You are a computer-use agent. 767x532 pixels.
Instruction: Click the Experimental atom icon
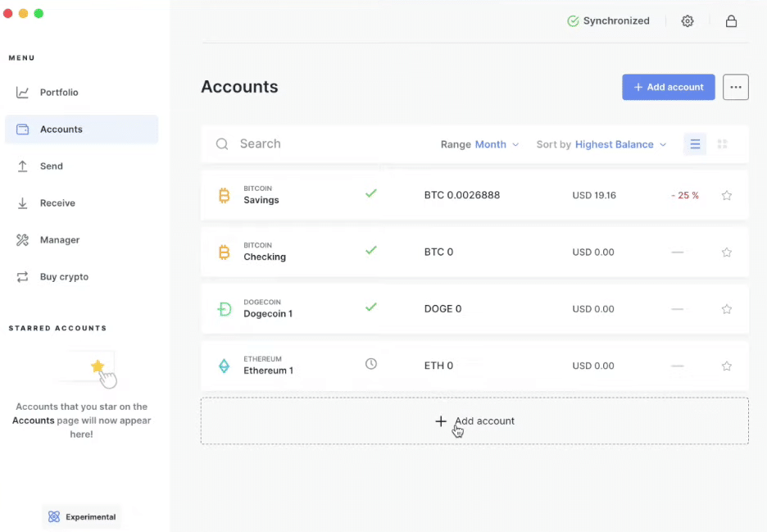point(54,516)
